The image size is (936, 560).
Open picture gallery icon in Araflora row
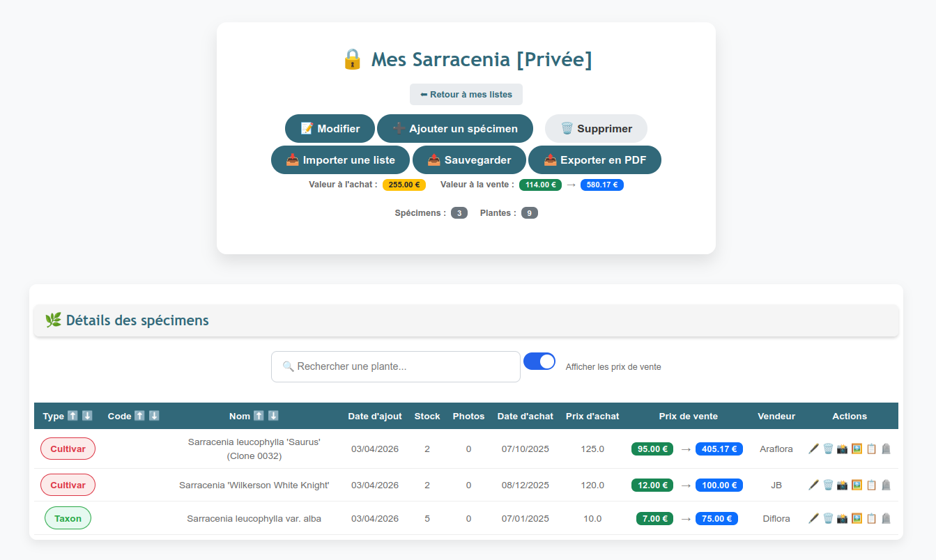pyautogui.click(x=857, y=449)
